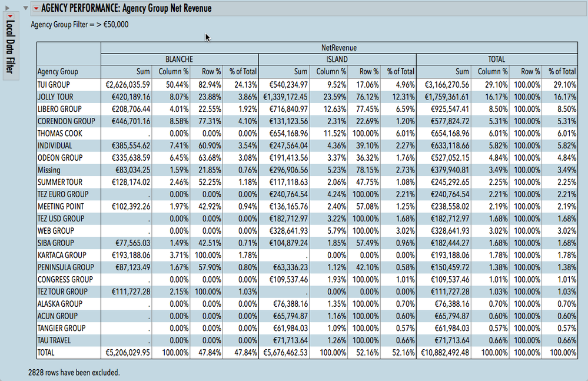The image size is (588, 381).
Task: Click the SIBA GROUP row label
Action: (x=56, y=243)
